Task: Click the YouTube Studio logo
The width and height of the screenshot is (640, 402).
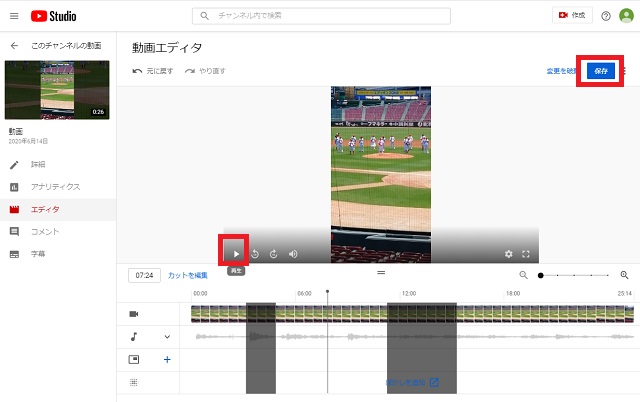Action: (53, 16)
